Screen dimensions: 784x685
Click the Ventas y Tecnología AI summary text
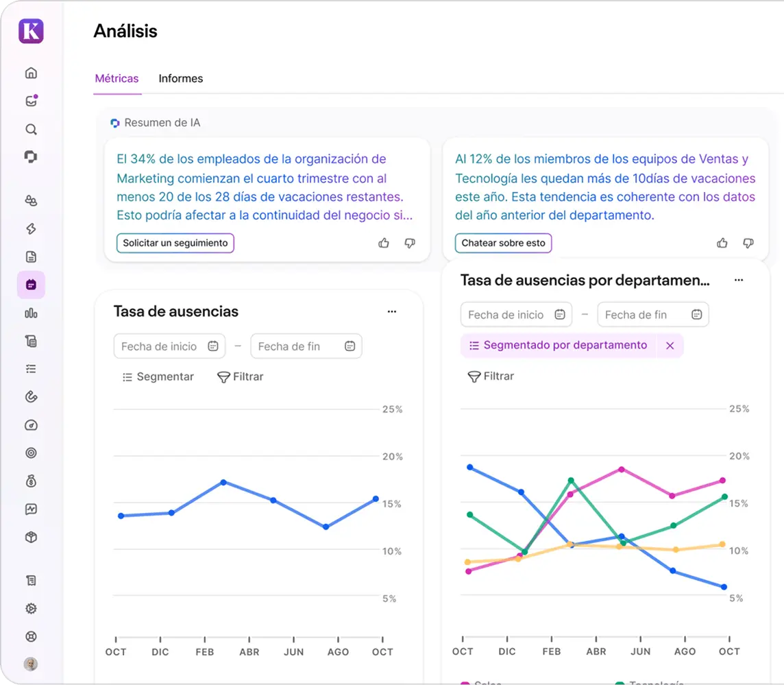[605, 187]
